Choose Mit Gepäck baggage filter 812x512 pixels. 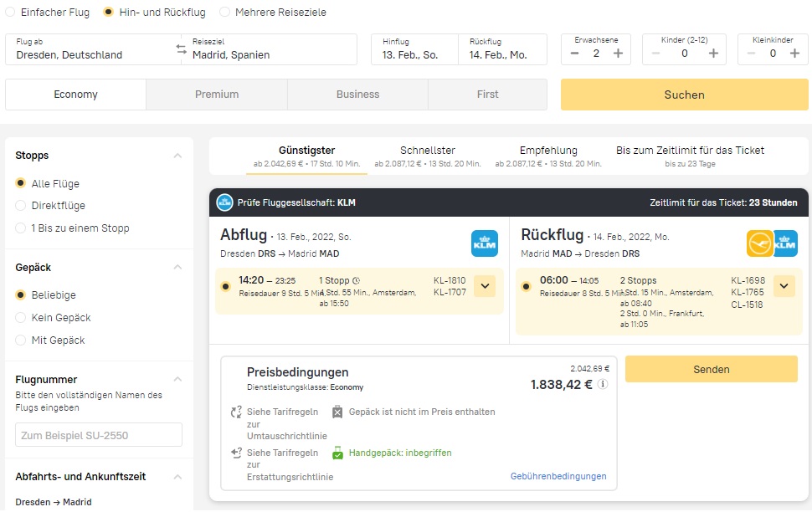point(21,340)
